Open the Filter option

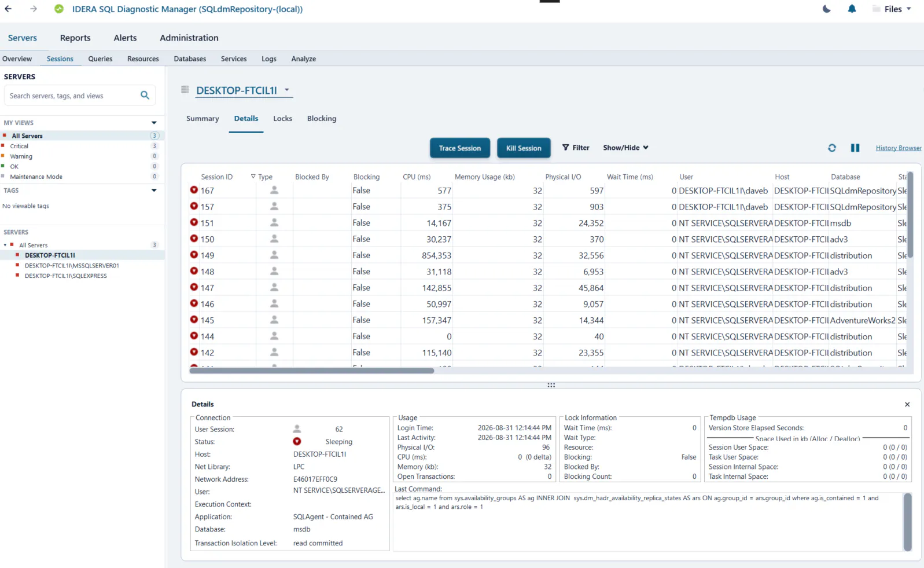click(x=576, y=148)
